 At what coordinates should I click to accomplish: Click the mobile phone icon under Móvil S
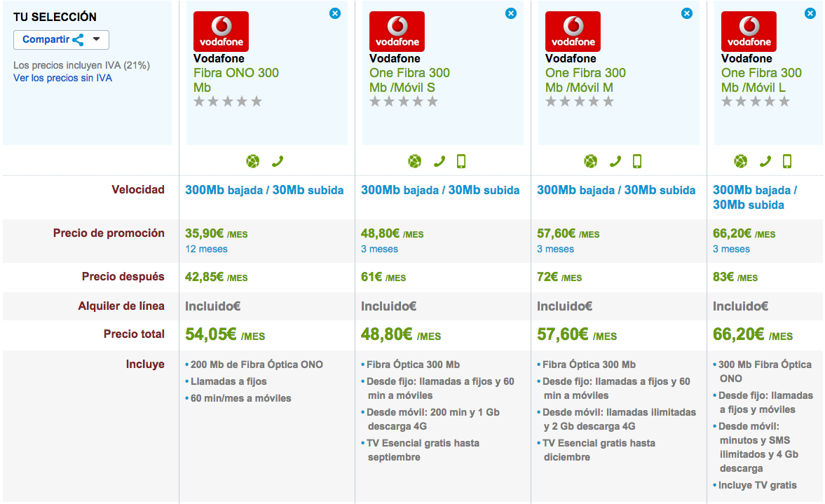[x=461, y=161]
